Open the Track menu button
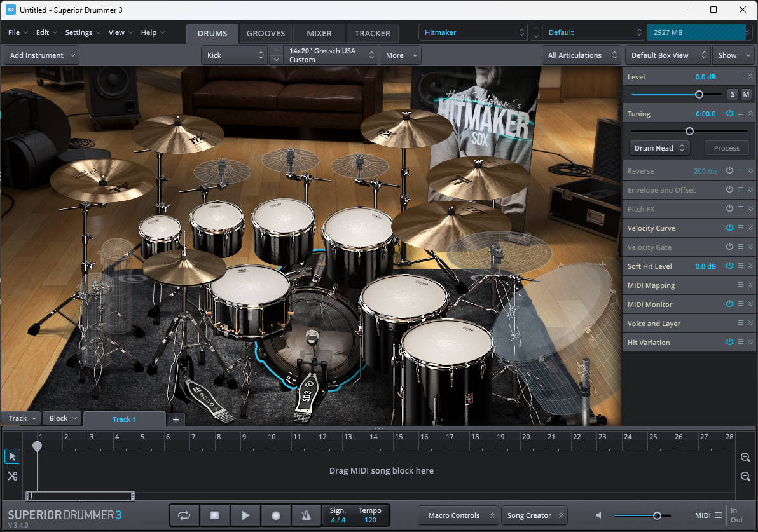 [22, 418]
